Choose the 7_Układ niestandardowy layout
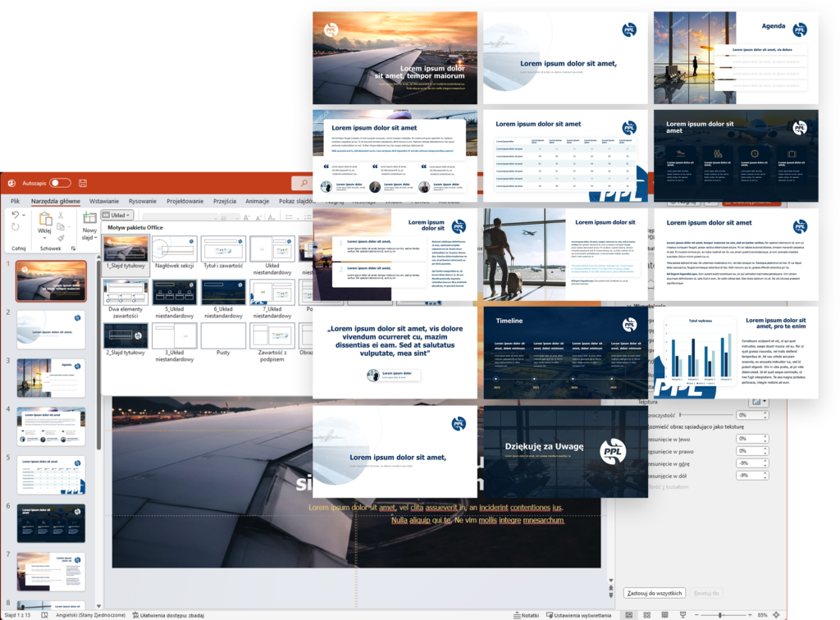Viewport: 840px width, 620px height. click(272, 299)
